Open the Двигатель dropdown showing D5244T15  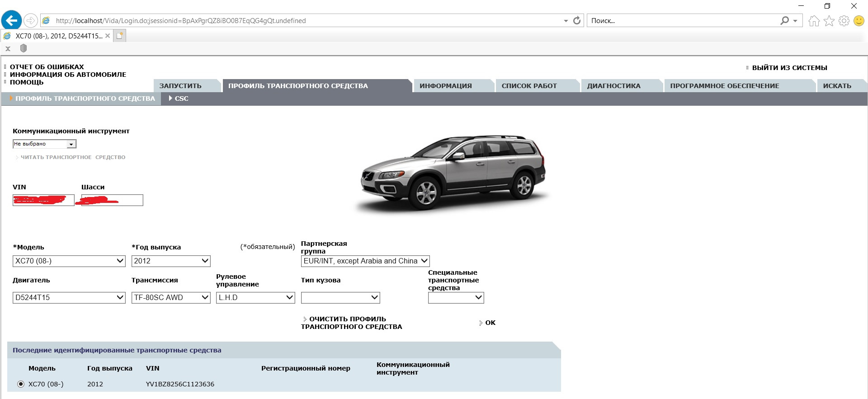tap(69, 297)
